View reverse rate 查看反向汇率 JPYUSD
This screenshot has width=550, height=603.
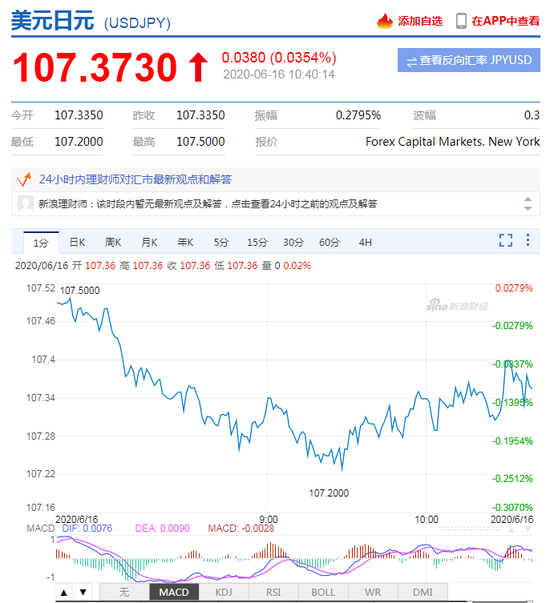coord(469,60)
